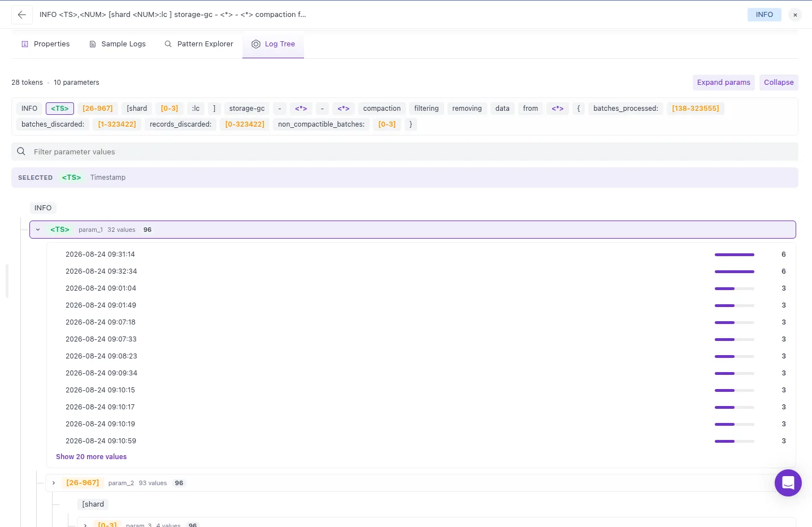Click the 'batches_processed:' token chip
Viewport: 812px width, 527px height.
626,109
